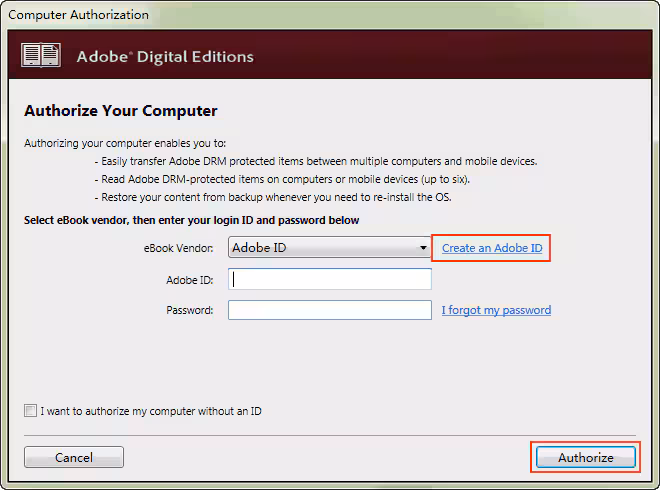Click the Authorize button

[x=586, y=457]
